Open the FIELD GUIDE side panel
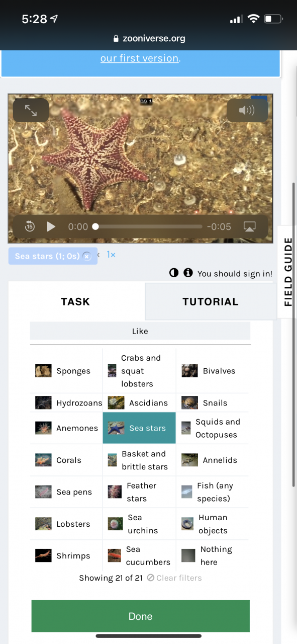Screen dimensions: 297x644 pyautogui.click(x=288, y=272)
